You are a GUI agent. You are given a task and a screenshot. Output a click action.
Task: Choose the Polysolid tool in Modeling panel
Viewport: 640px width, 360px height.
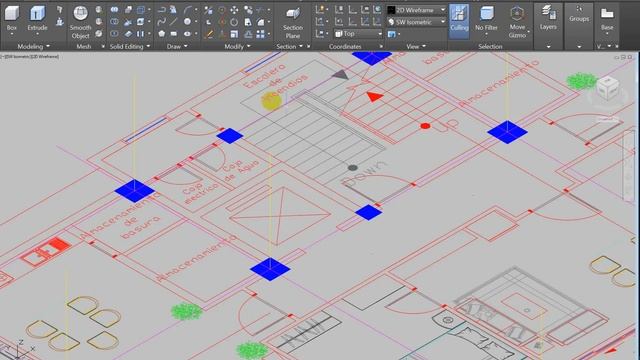pos(60,9)
